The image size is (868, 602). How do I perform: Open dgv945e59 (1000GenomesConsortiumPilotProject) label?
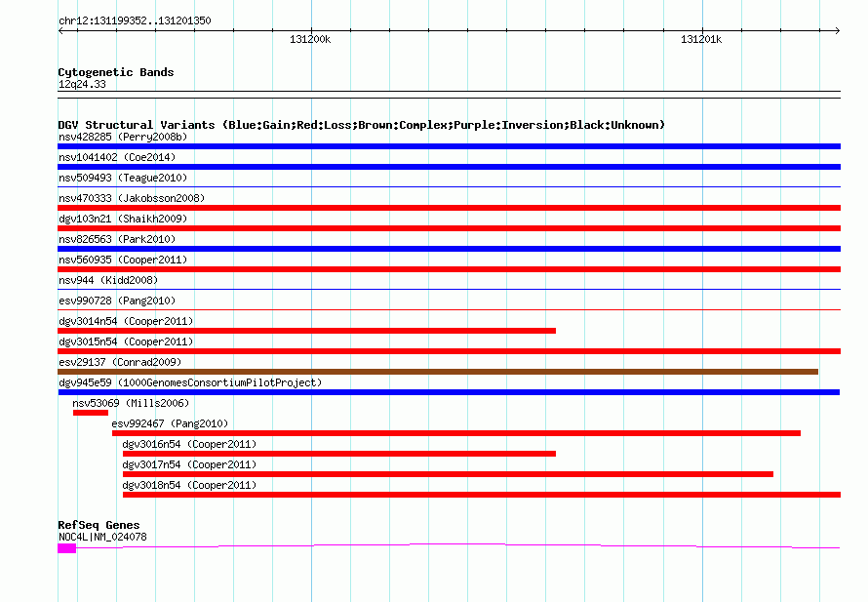coord(190,382)
